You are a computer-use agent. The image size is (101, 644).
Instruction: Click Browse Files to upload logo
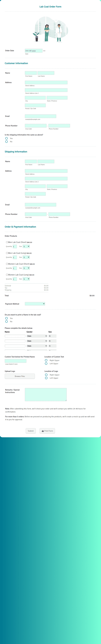(x=20, y=376)
